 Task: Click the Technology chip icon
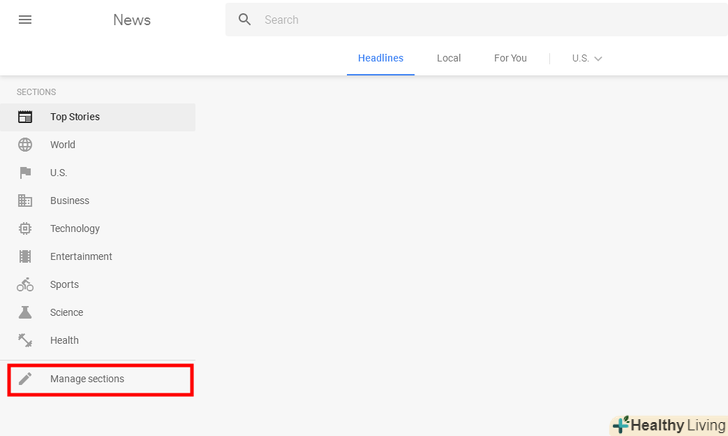pos(25,229)
